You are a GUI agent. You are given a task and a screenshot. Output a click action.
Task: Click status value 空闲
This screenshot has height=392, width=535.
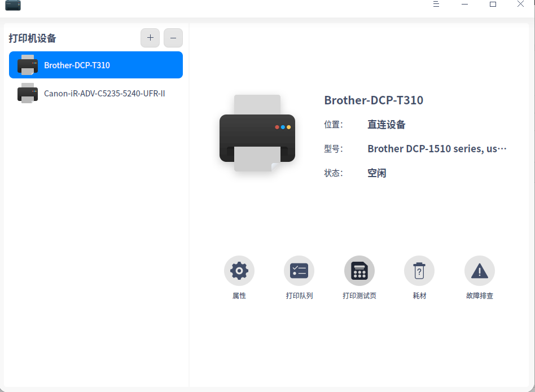pyautogui.click(x=376, y=173)
